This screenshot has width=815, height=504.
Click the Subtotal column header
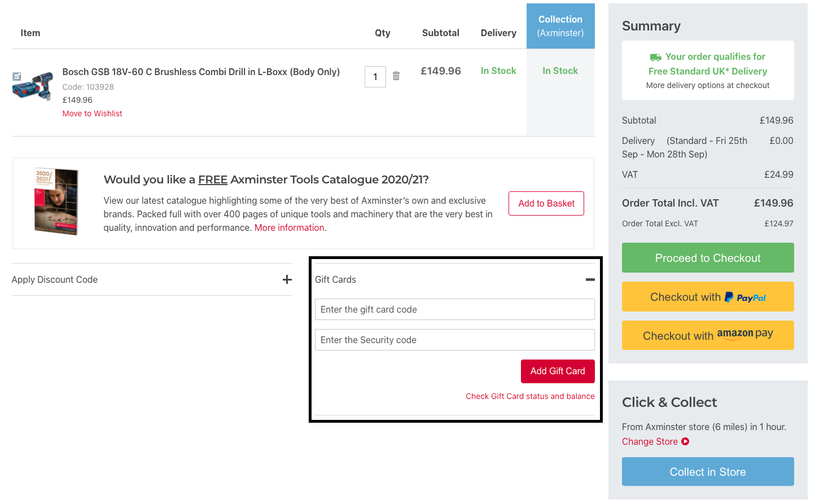click(x=441, y=33)
